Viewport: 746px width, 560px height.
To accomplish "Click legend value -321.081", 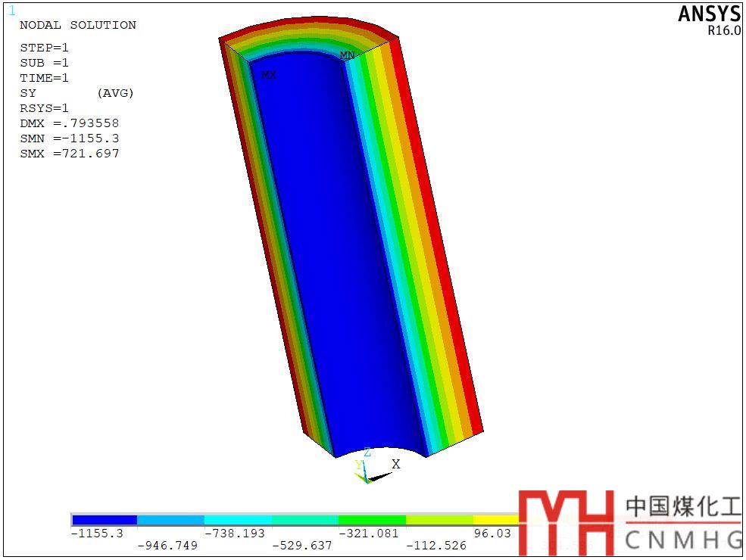I will (x=369, y=534).
